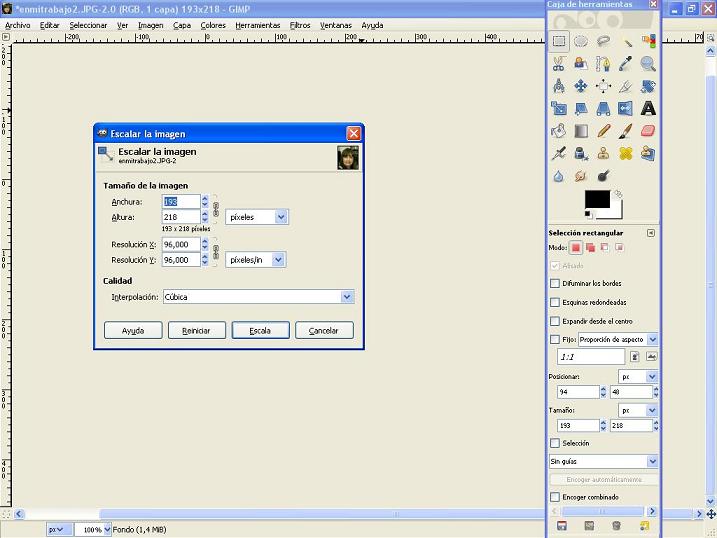Select the Flip tool
717x538 pixels.
(626, 108)
